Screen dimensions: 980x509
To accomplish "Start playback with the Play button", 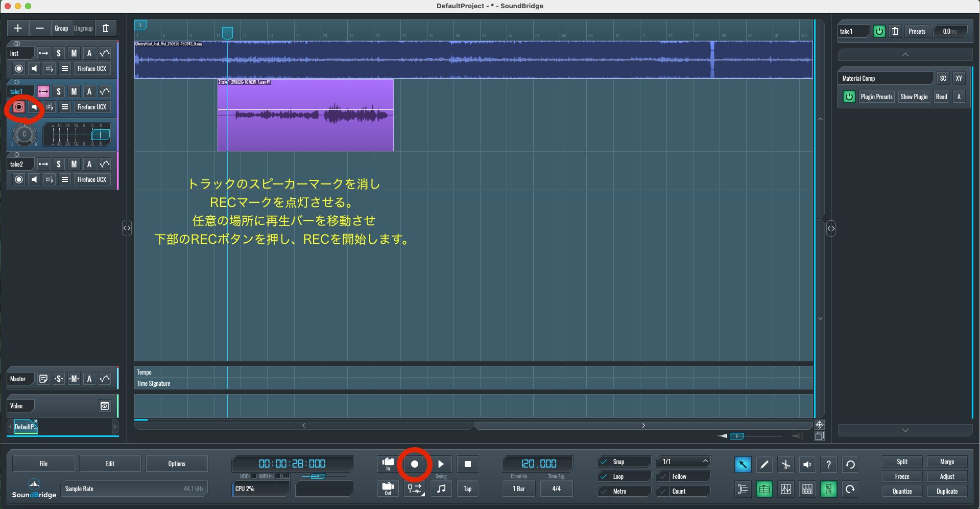I will click(441, 464).
